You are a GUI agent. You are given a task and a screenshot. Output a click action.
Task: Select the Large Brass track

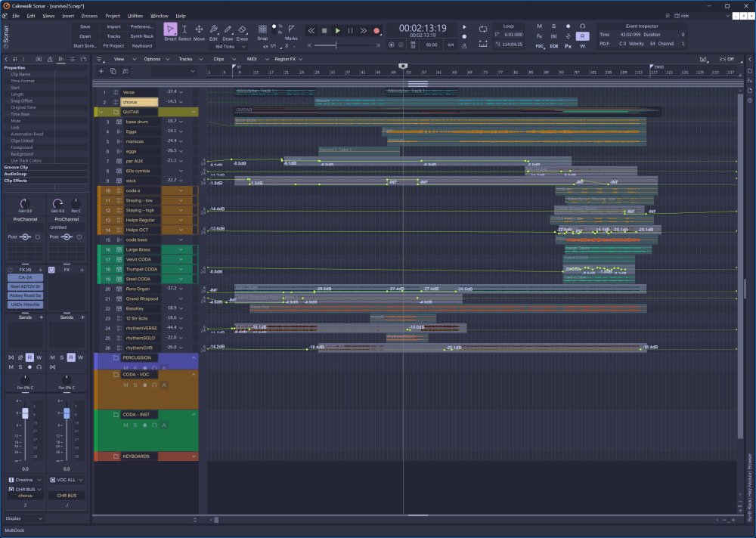tap(138, 249)
